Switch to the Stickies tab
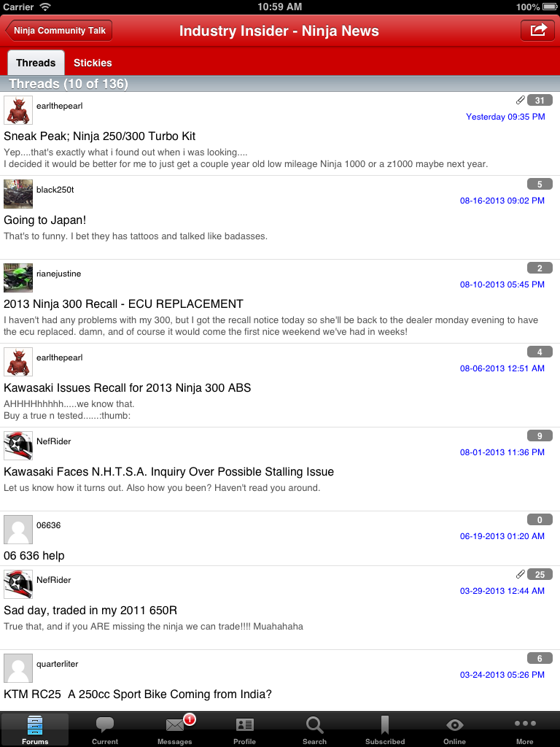 93,63
